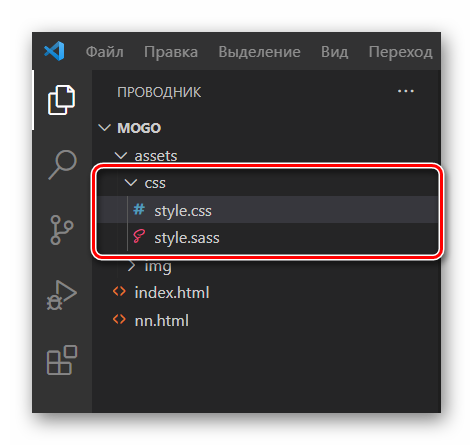This screenshot has width=473, height=445.
Task: Open the Explorer more actions ellipsis
Action: (x=406, y=91)
